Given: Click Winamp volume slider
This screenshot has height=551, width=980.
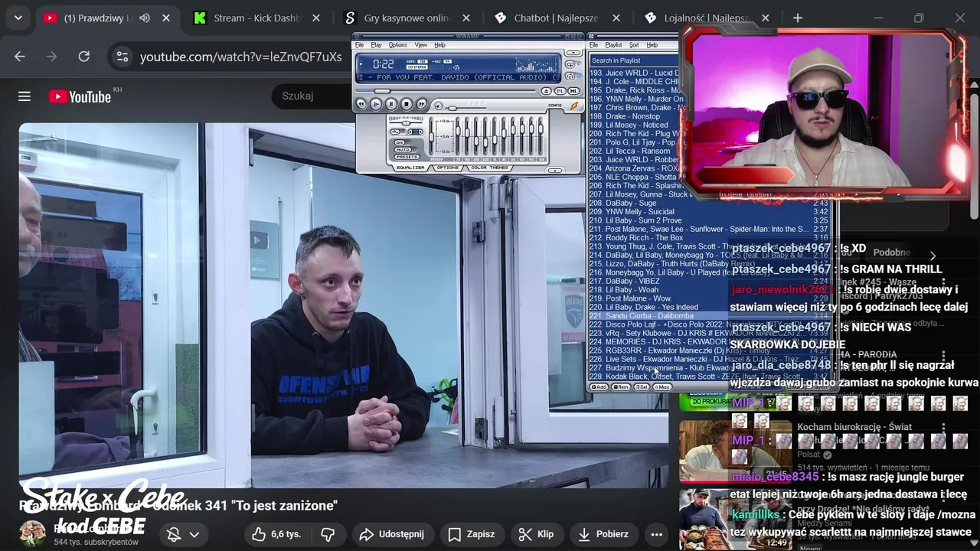Looking at the screenshot, I should pos(466,108).
